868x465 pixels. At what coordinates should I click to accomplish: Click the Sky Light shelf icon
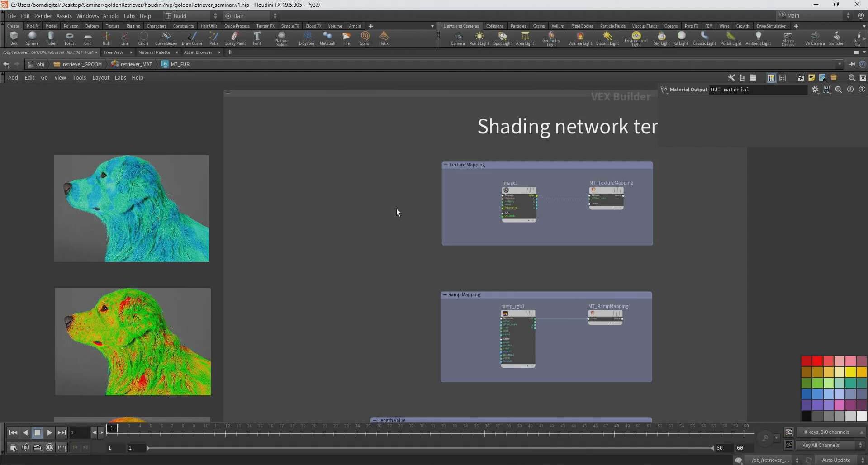(x=661, y=38)
